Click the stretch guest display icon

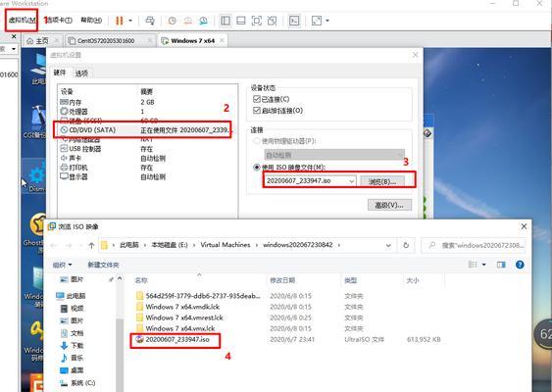(317, 21)
